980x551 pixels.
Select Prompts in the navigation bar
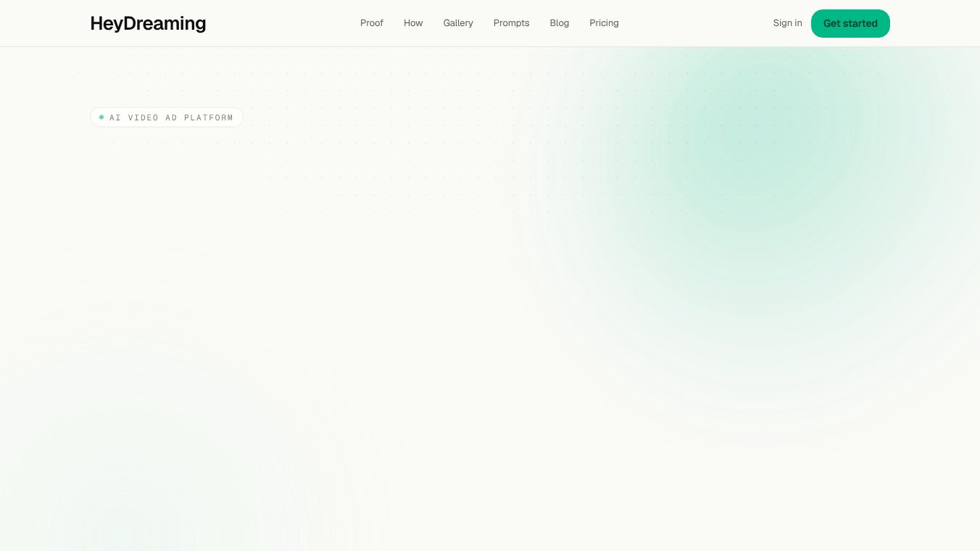(511, 23)
